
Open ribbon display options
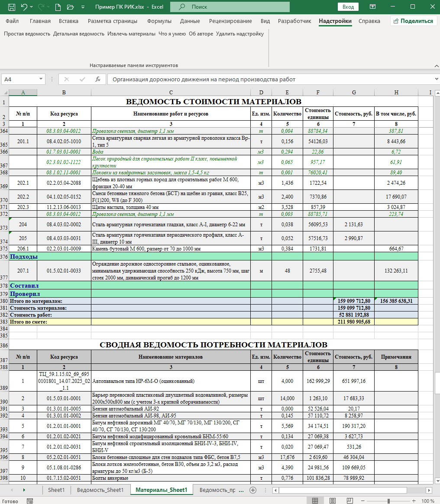coord(372,7)
